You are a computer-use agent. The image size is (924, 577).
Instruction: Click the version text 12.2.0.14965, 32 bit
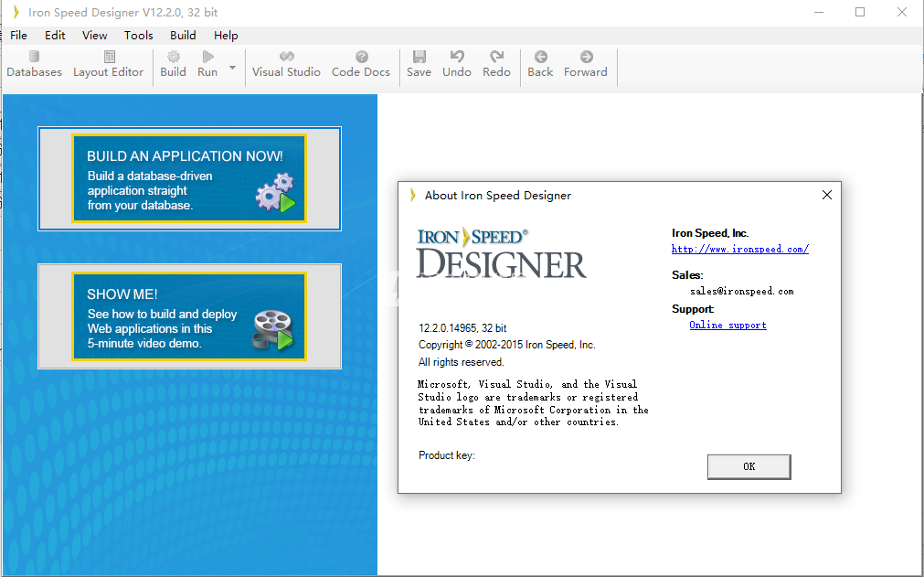462,328
